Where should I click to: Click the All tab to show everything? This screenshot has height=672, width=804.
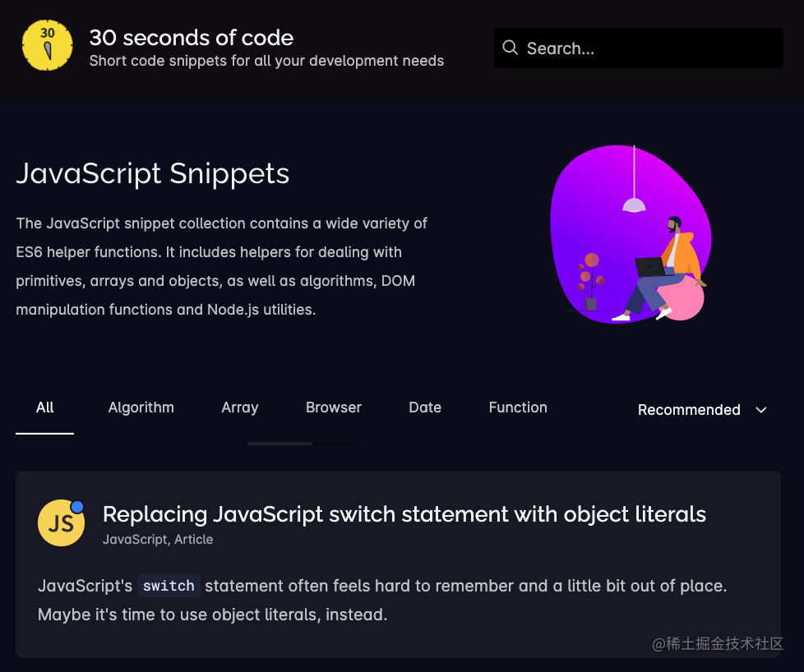coord(44,407)
